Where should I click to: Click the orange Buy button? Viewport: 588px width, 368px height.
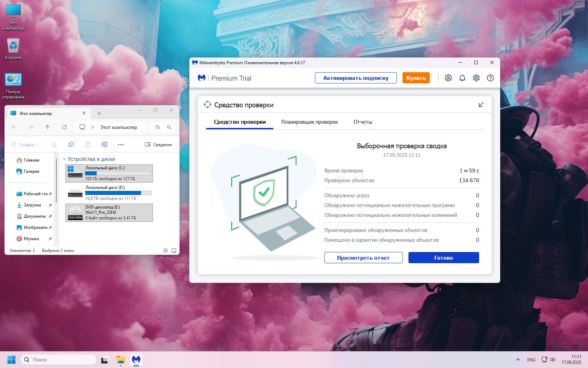[x=416, y=78]
